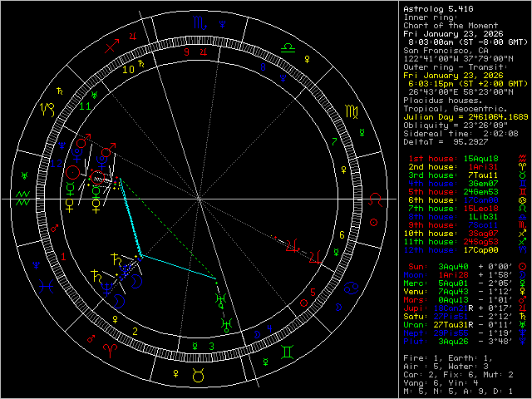Select the Leo symbol on the outer wheel

[x=376, y=199]
